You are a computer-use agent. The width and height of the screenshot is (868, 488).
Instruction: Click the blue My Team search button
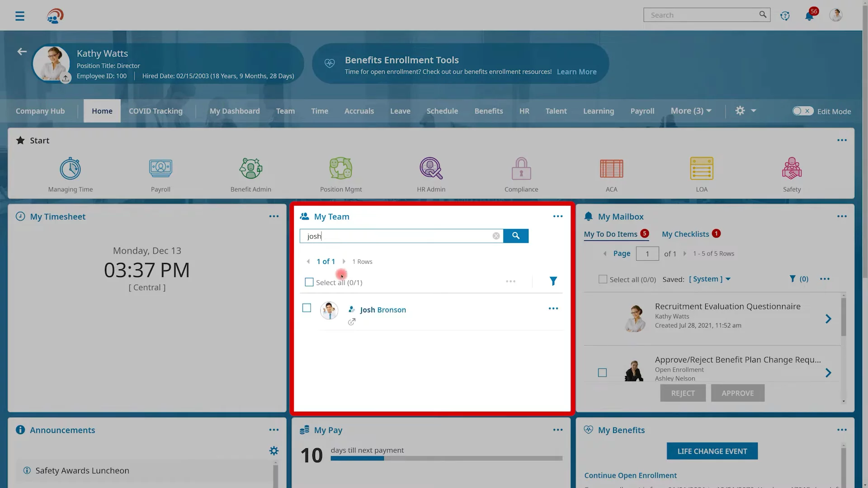pos(516,236)
